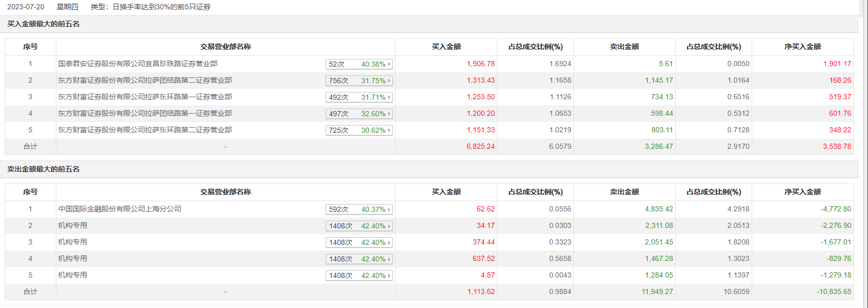Expand the 1408次 box in sell-table row 5
Viewport: 868px width, 308px height.
[359, 275]
